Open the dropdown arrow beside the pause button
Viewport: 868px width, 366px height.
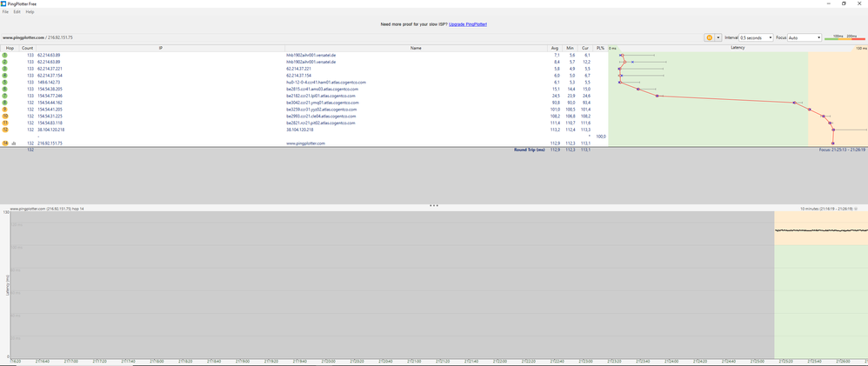718,37
